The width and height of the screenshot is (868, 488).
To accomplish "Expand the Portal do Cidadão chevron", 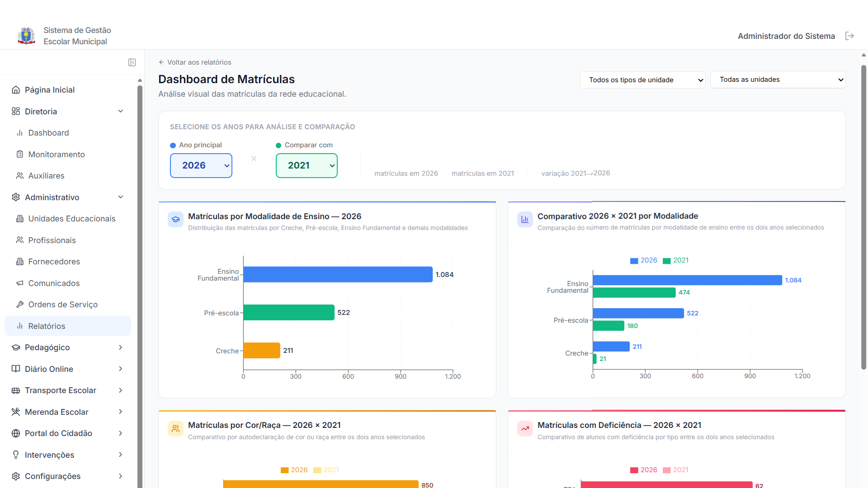I will pyautogui.click(x=121, y=433).
